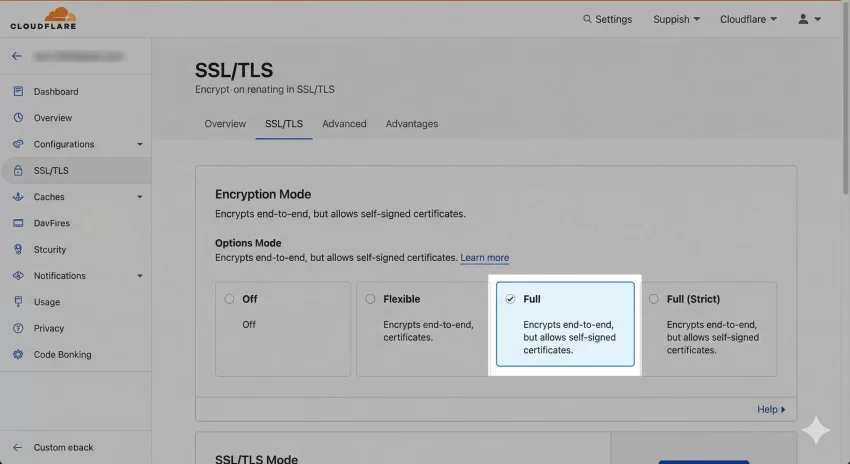Click the 'Encrypt·on renating in SSL/TLS' subtitle
The image size is (850, 464).
(x=265, y=89)
